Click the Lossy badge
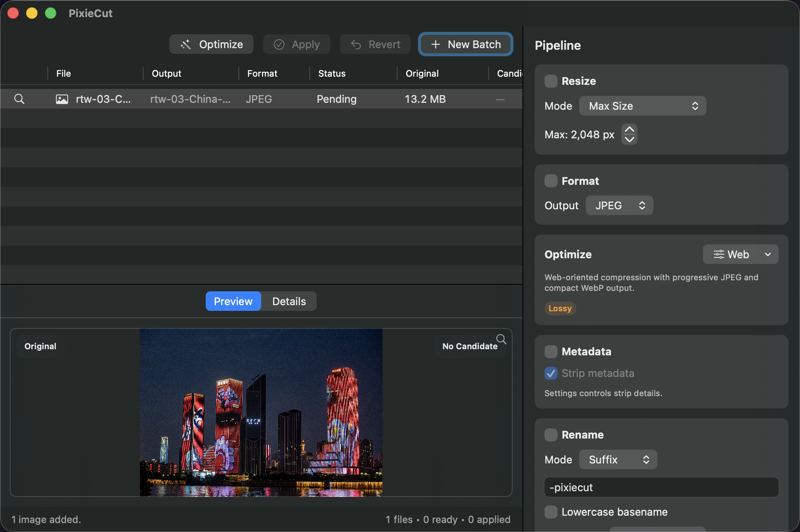 (x=560, y=308)
